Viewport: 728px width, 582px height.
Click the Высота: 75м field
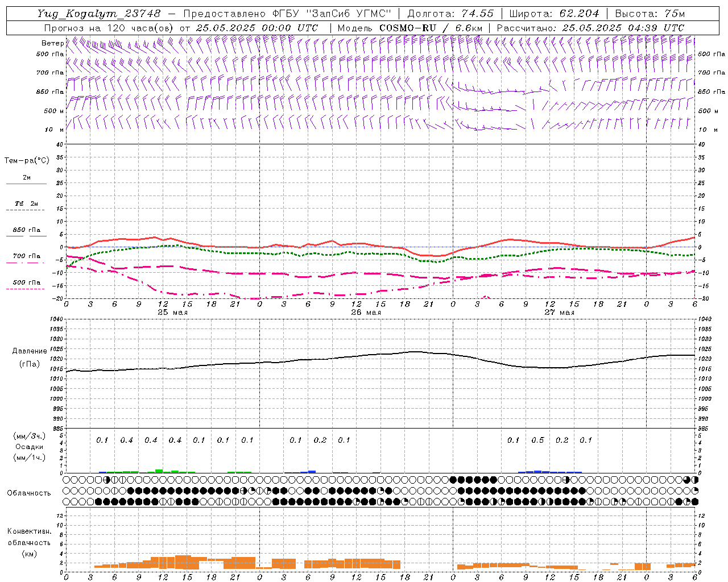click(x=650, y=14)
